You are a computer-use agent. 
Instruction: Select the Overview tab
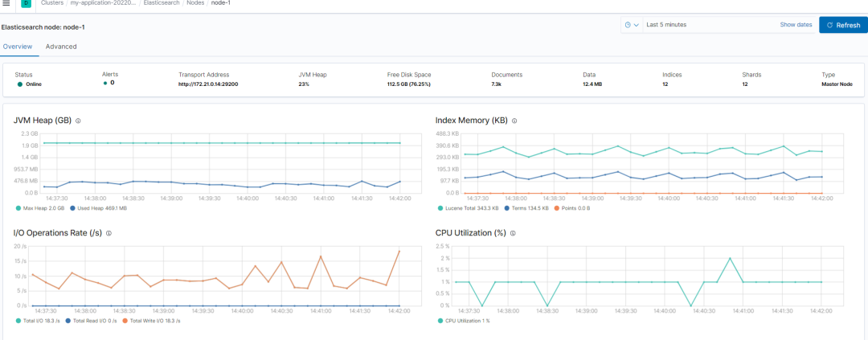(x=17, y=47)
